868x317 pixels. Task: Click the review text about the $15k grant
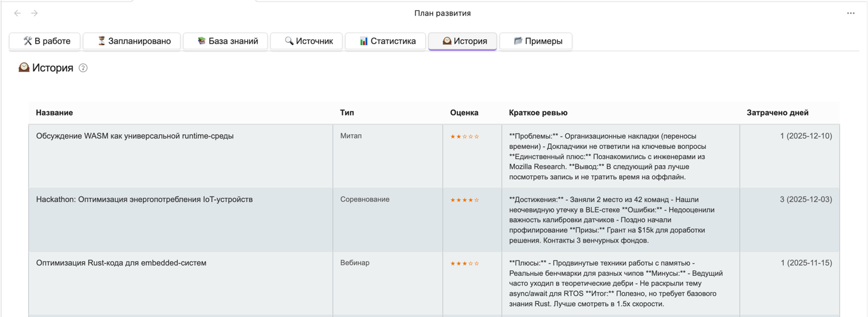pos(612,220)
